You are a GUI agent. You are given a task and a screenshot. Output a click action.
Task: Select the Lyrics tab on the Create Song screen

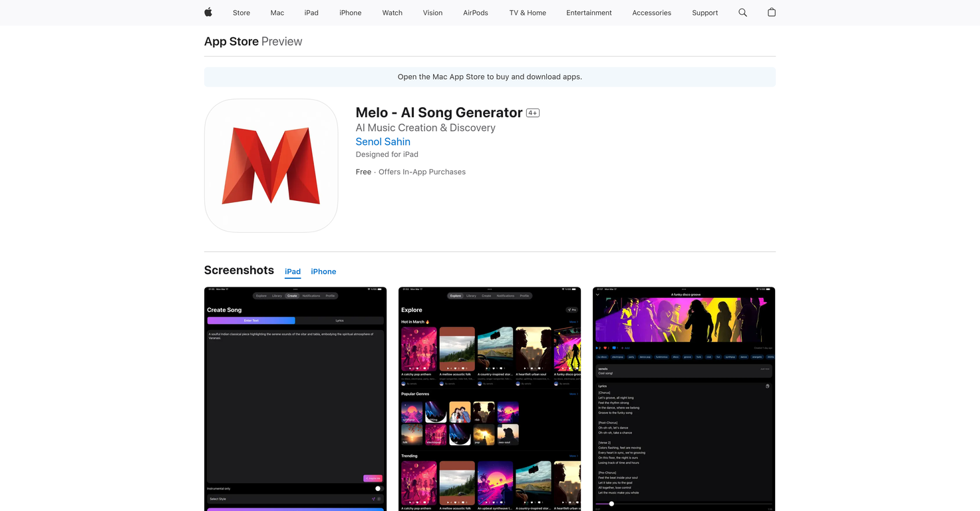339,320
